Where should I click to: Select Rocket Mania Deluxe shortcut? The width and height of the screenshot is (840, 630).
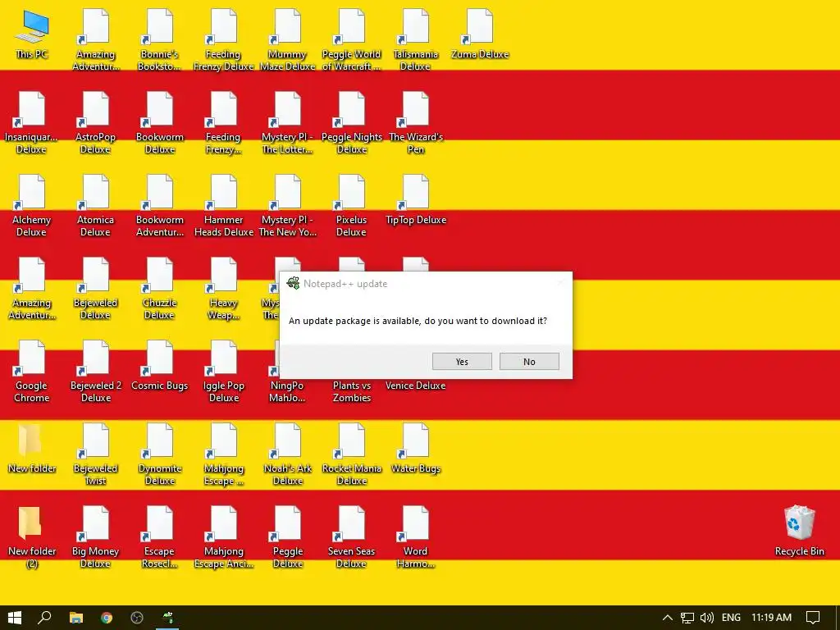[x=351, y=455]
